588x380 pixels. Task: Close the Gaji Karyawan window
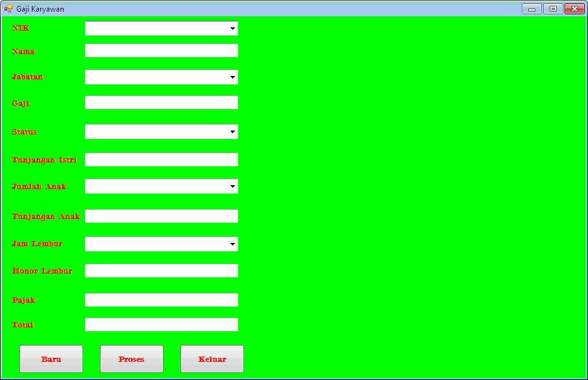click(x=574, y=9)
